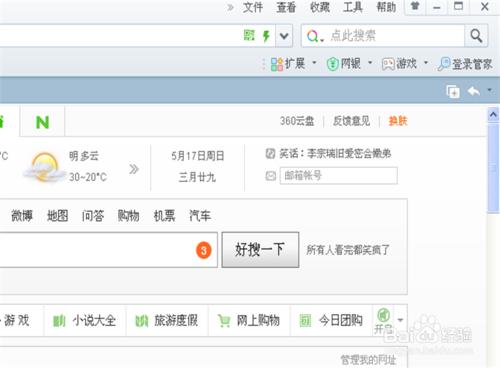Open 网上购物 category
This screenshot has height=368, width=500.
point(258,321)
